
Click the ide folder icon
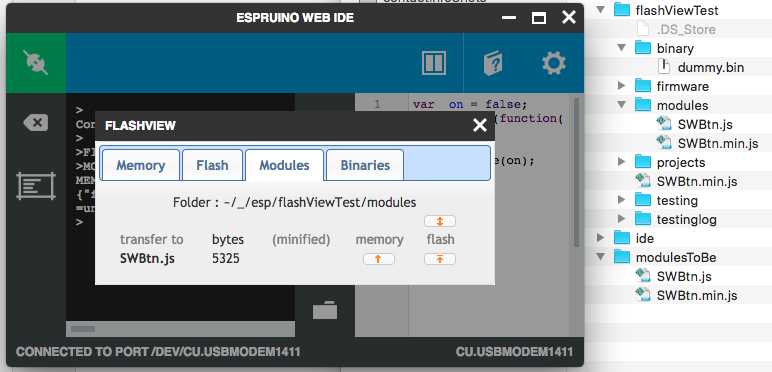click(622, 238)
